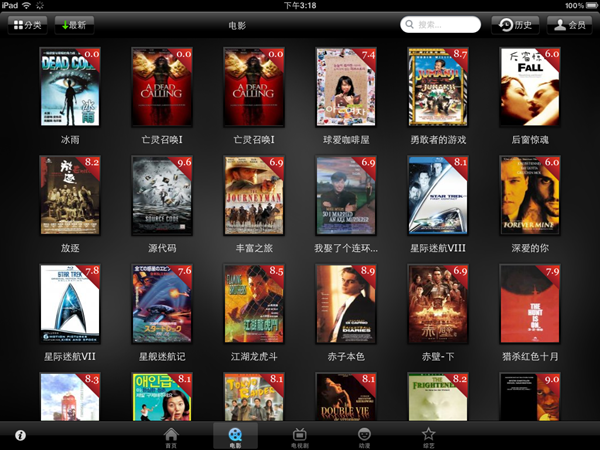
Task: Tap the 球爱咖啡屋 title
Action: 346,140
